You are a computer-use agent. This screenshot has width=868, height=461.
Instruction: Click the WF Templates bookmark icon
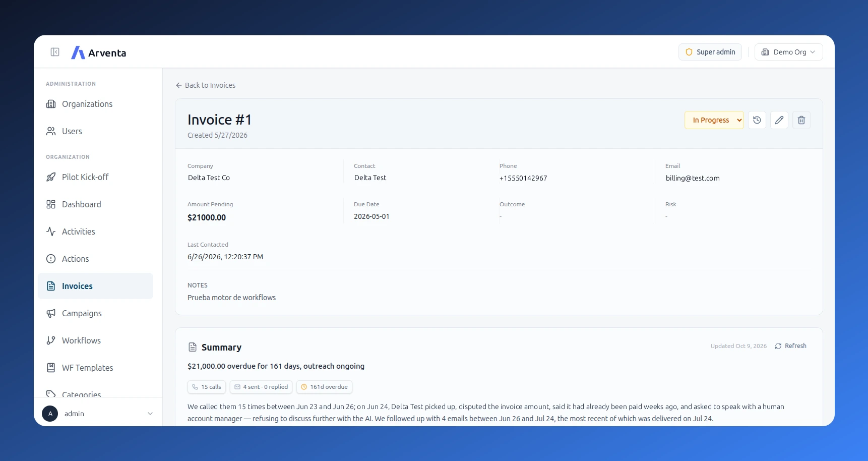(51, 368)
